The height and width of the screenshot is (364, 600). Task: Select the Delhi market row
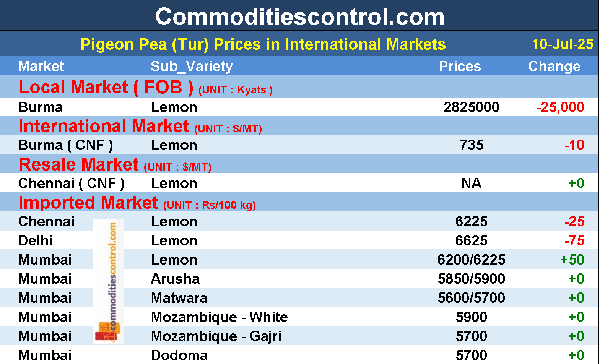36,241
